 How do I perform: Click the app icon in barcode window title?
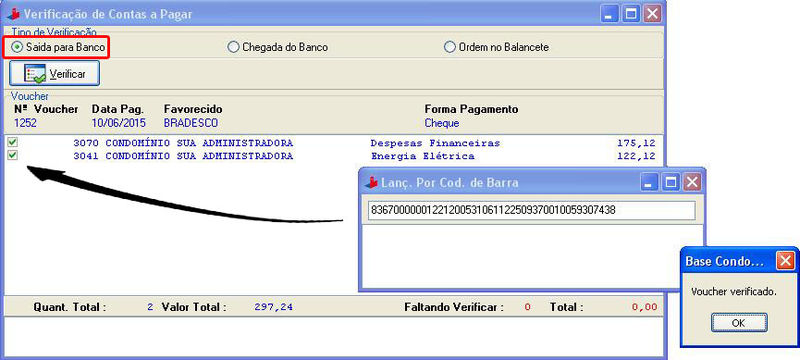coord(372,182)
